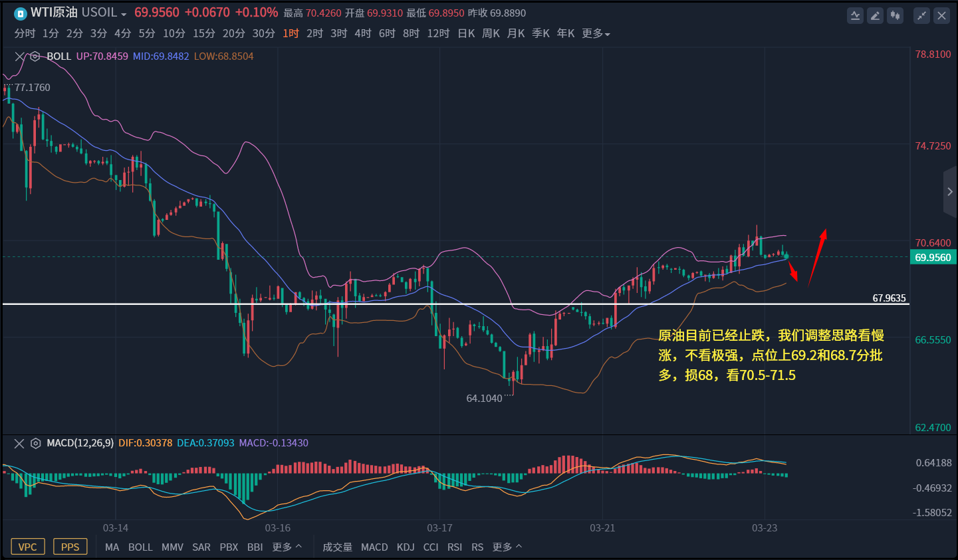Open the indicator line chart tool
Image resolution: width=958 pixels, height=560 pixels.
pyautogui.click(x=855, y=15)
